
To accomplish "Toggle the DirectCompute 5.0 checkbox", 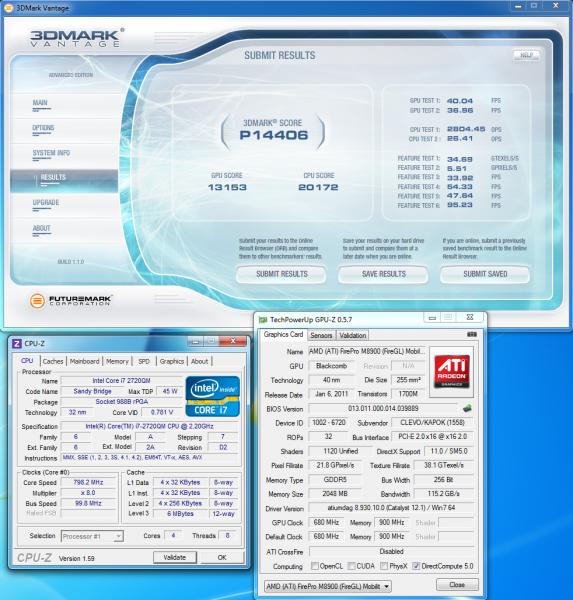I will 416,566.
